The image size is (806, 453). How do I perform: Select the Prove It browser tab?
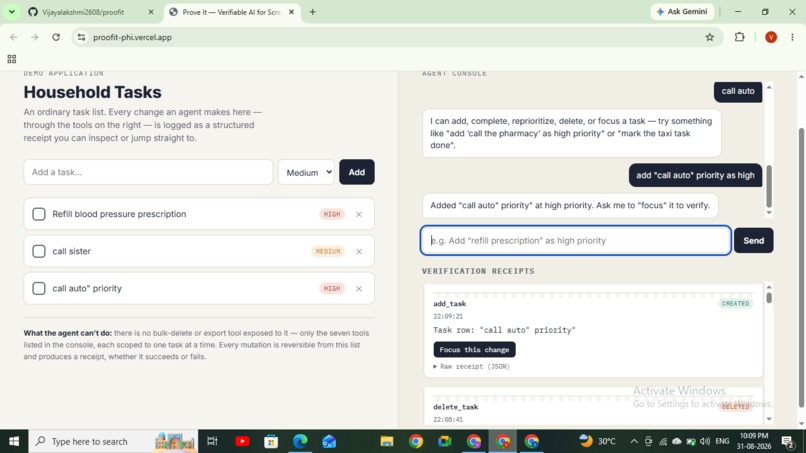point(231,12)
